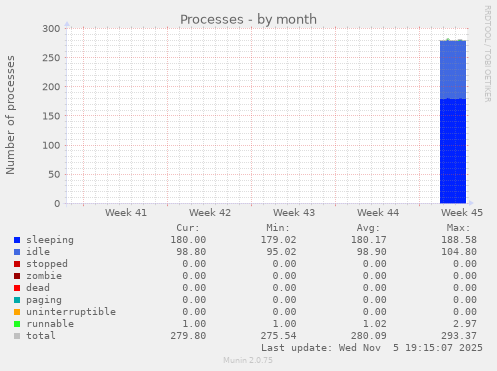Click idle average value 98.90
497x371 pixels.
pos(372,252)
